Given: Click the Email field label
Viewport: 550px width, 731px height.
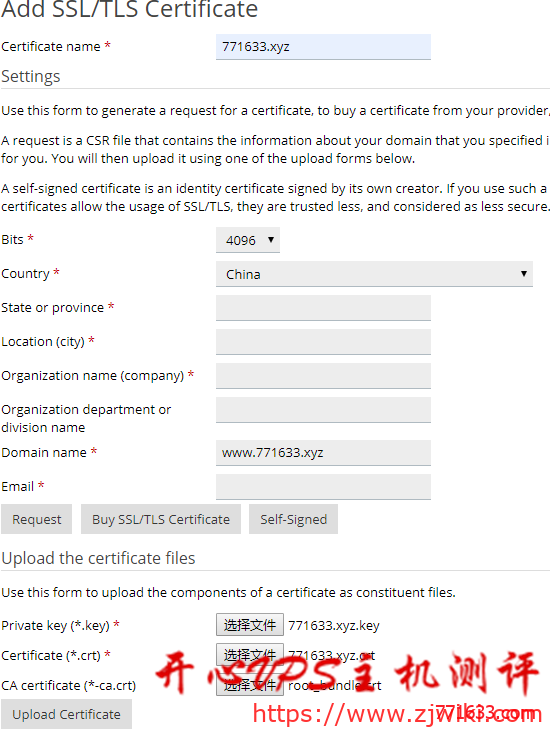Looking at the screenshot, I should pos(17,486).
